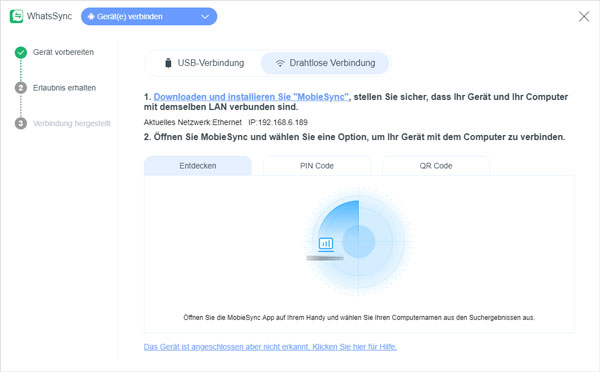Image resolution: width=600 pixels, height=372 pixels.
Task: Click the IP:192.168.6.189 address
Action: click(278, 122)
